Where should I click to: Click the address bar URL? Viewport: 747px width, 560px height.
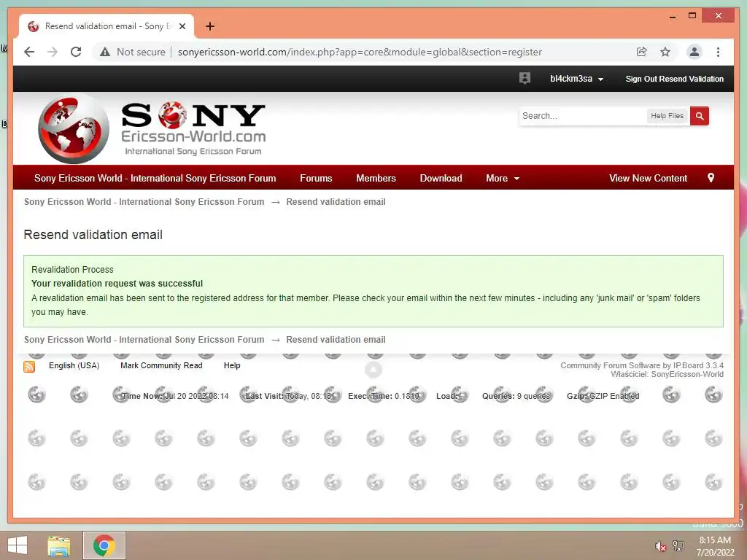(x=360, y=52)
